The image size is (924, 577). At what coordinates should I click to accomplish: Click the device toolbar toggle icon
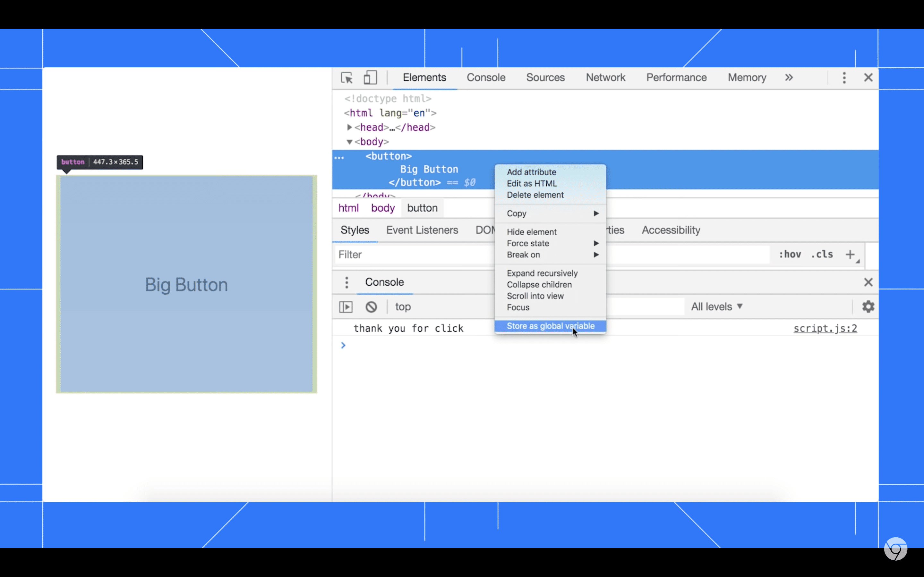tap(371, 78)
